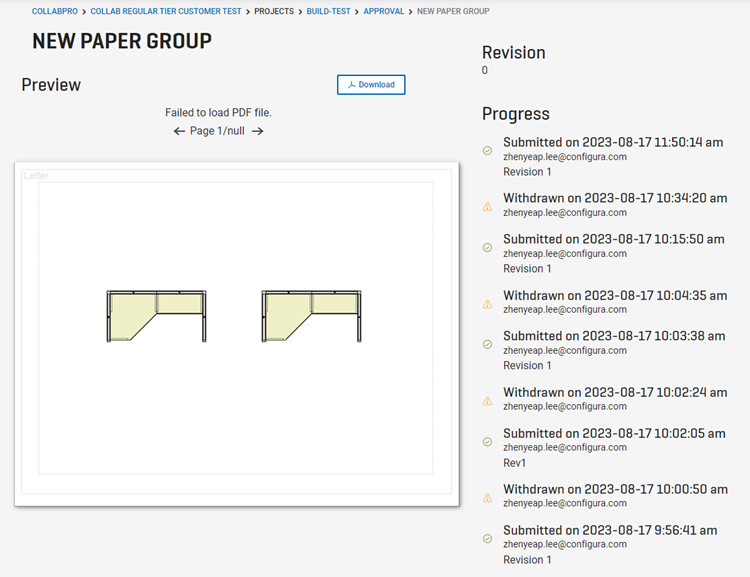Click the check icon for 10:15:50 am submission

(x=487, y=247)
